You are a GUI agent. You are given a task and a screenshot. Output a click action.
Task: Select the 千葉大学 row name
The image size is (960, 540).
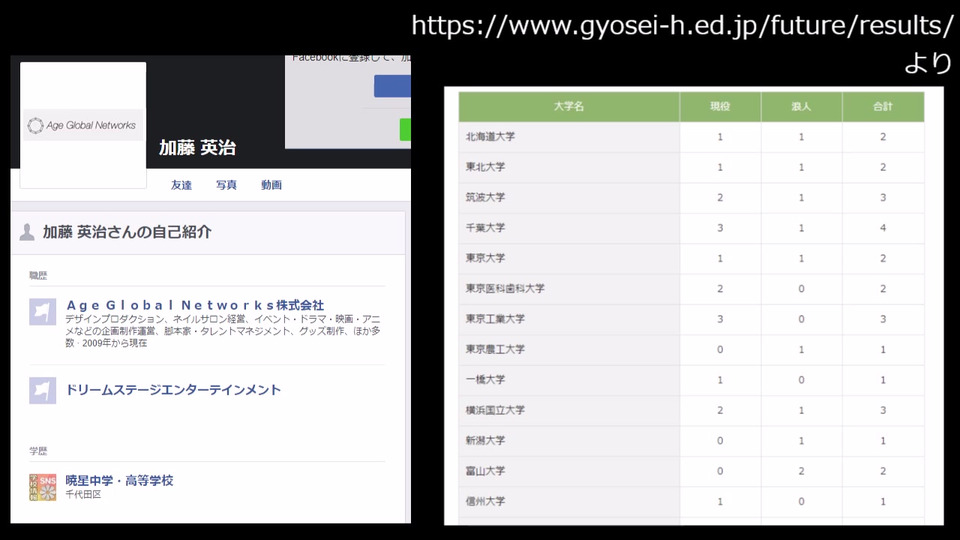(486, 228)
